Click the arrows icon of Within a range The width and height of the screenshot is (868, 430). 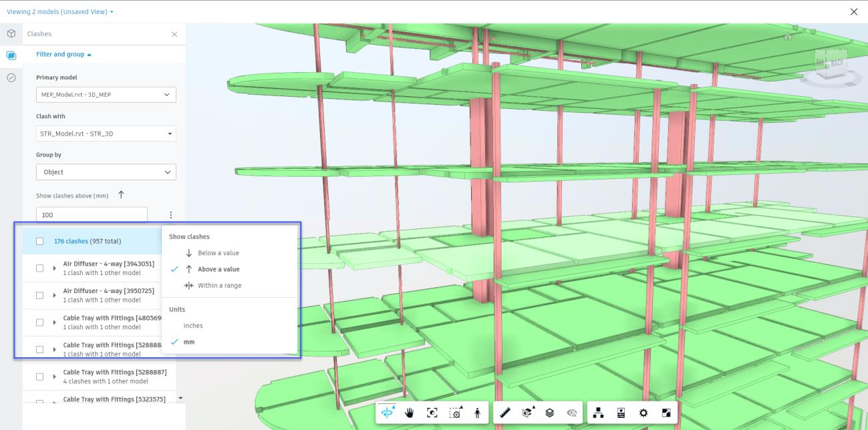coord(189,286)
